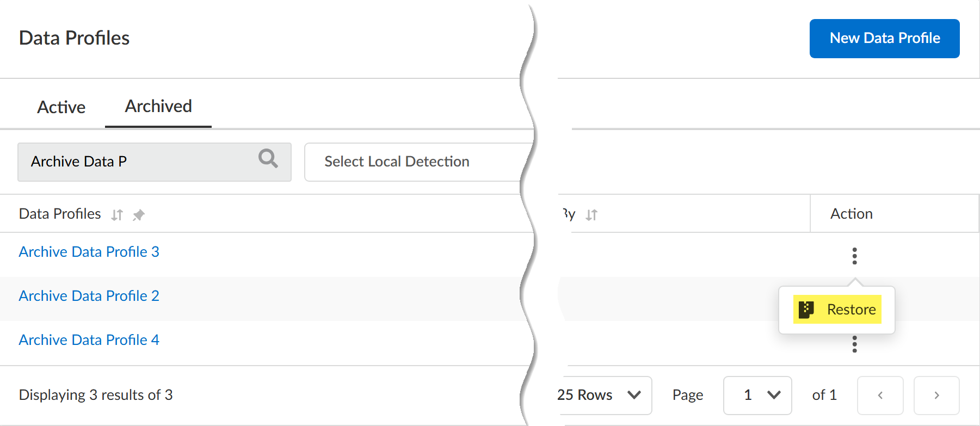The width and height of the screenshot is (980, 426).
Task: Open Archive Data Profile 3 link
Action: click(89, 252)
